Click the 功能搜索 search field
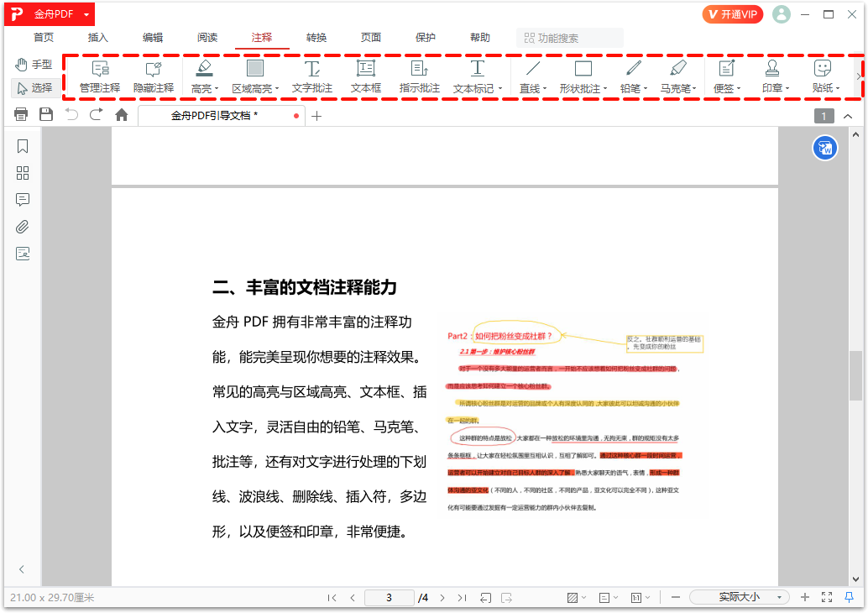Screen dimensions: 868x613 pyautogui.click(x=570, y=38)
